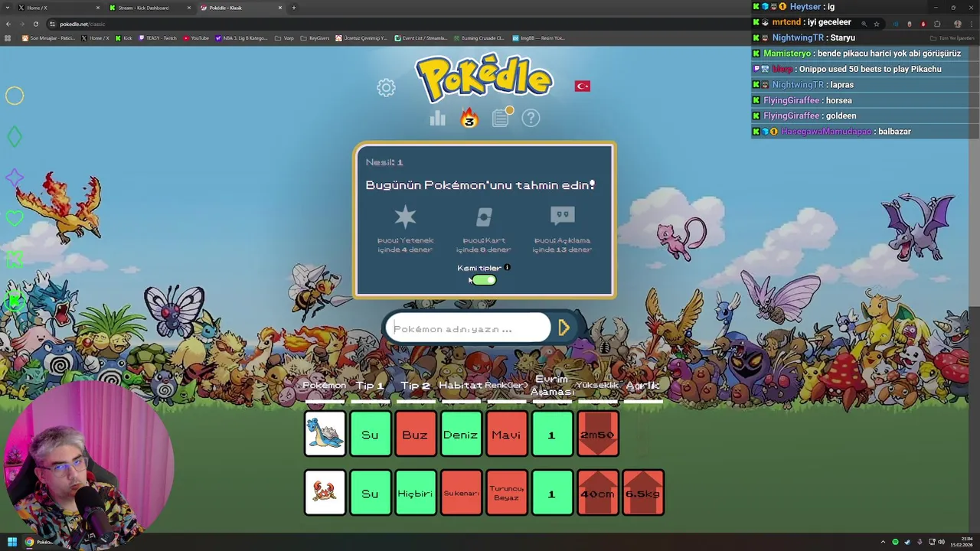This screenshot has width=980, height=551.
Task: Open the patch notes clipboard icon
Action: [501, 117]
